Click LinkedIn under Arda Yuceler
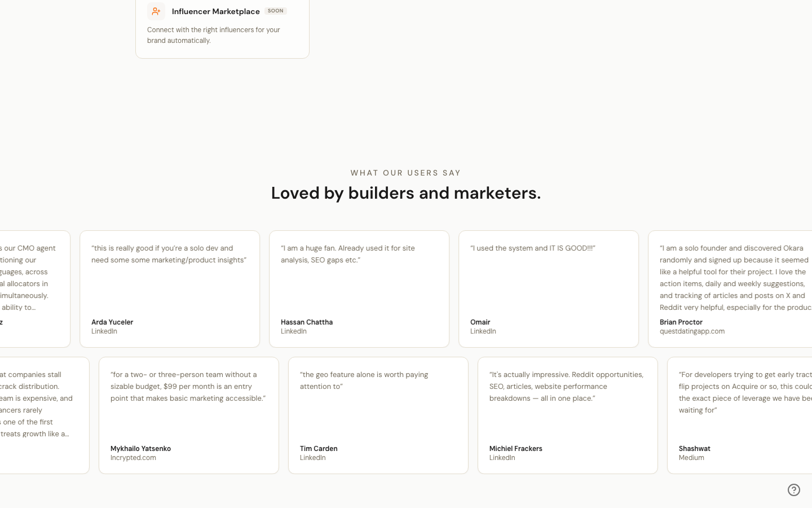 (x=104, y=331)
